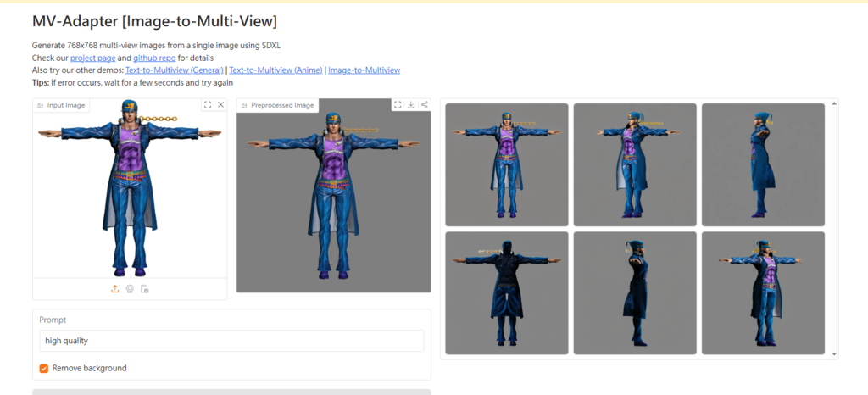Share the Preprocessed Image
The image size is (868, 395).
[424, 104]
